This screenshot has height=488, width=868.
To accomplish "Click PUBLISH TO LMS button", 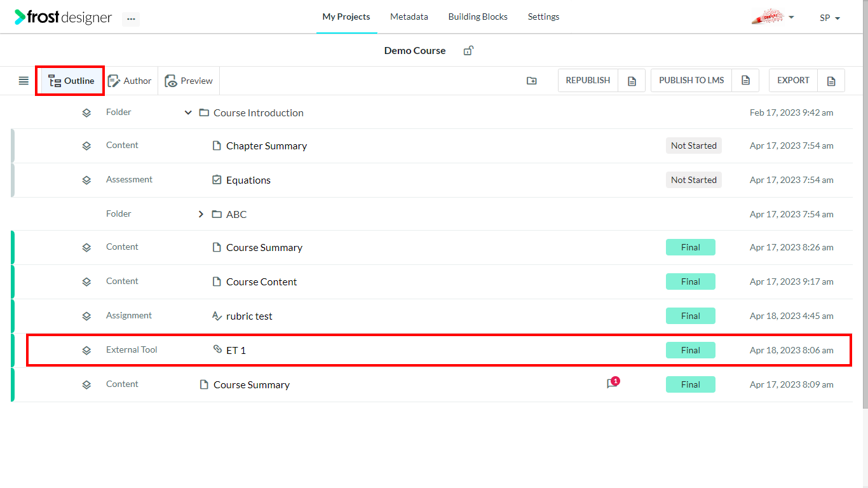I will [x=691, y=81].
